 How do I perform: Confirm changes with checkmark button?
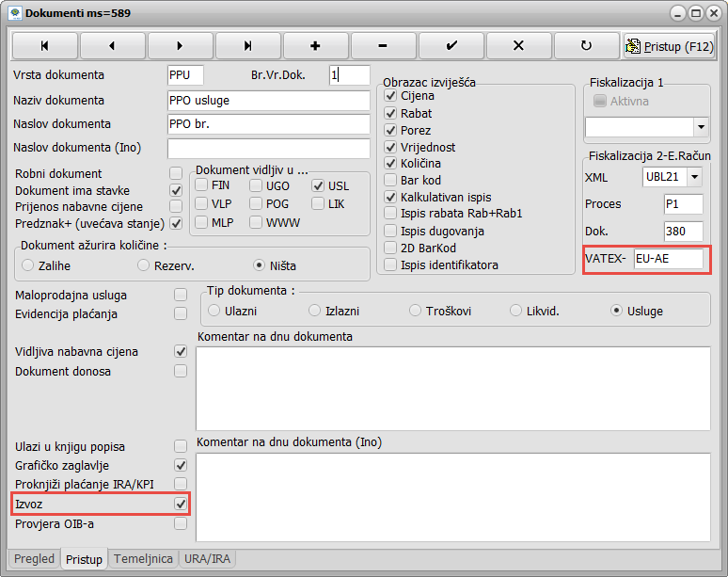pos(451,45)
